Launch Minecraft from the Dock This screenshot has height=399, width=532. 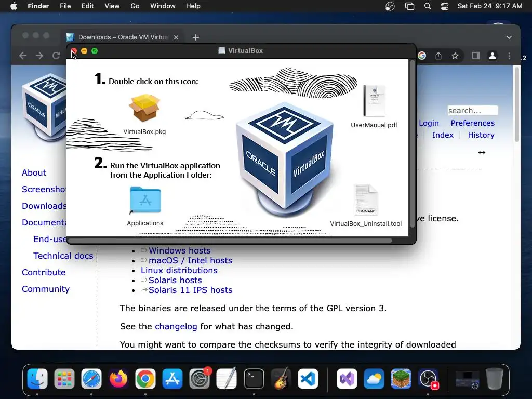pos(401,378)
